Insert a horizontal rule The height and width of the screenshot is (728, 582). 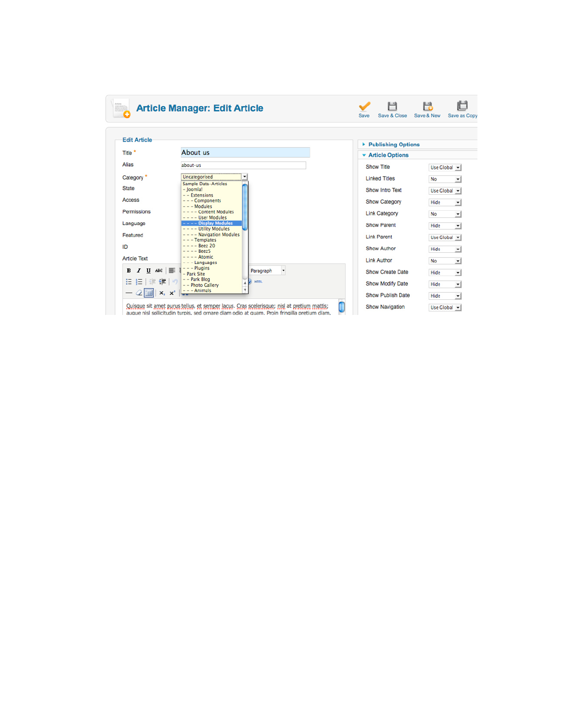[129, 293]
